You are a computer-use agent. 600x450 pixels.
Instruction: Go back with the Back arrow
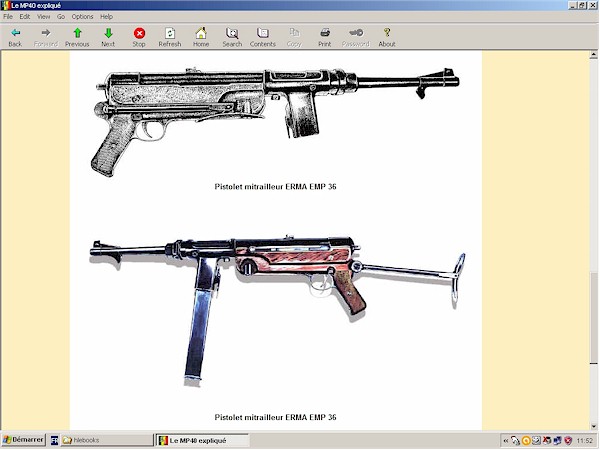(x=15, y=37)
